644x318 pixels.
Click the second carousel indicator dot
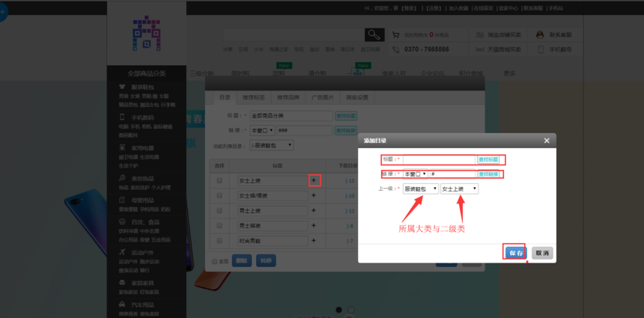click(351, 310)
